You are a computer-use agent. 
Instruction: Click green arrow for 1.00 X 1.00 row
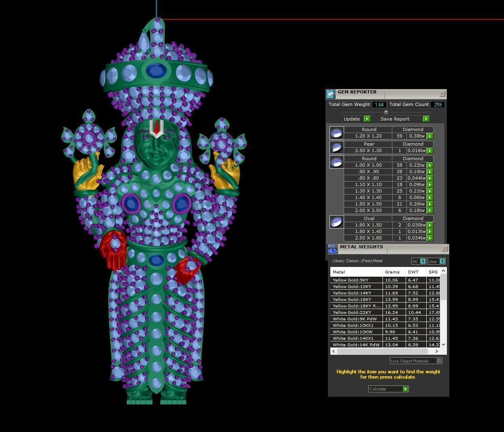point(430,165)
